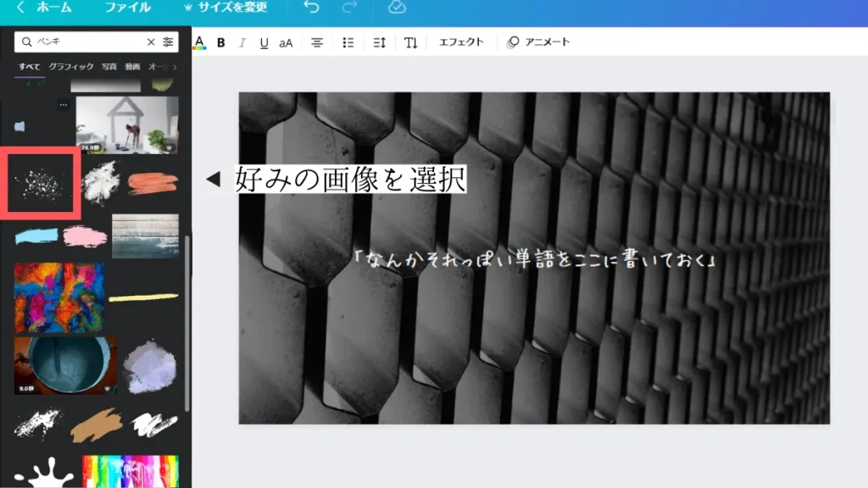Viewport: 868px width, 488px height.
Task: Open the ホーム menu
Action: (x=53, y=7)
